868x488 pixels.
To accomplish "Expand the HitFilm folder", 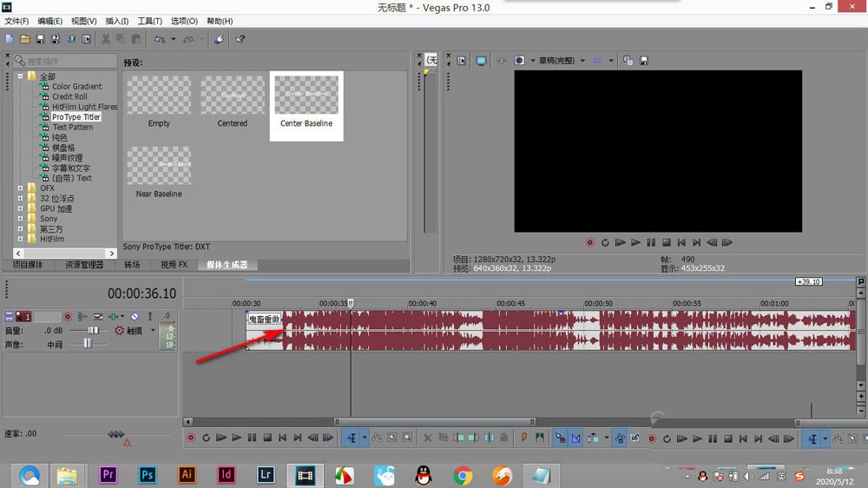I will click(x=20, y=240).
